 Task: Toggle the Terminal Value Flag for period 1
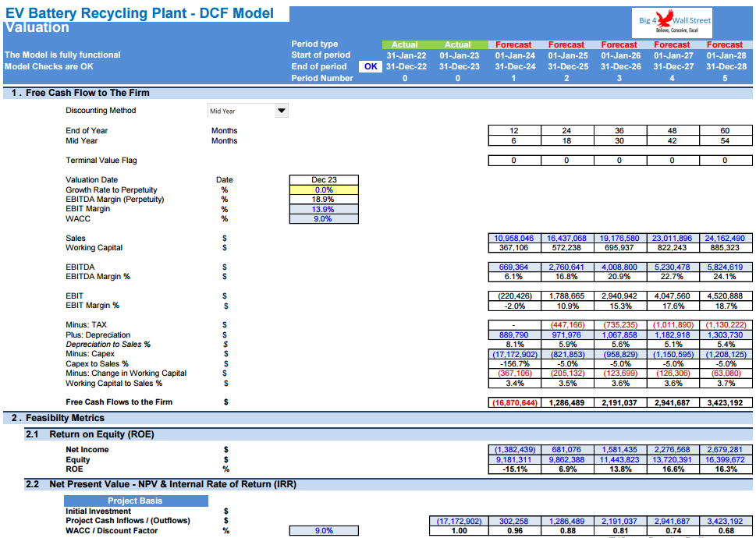[513, 161]
